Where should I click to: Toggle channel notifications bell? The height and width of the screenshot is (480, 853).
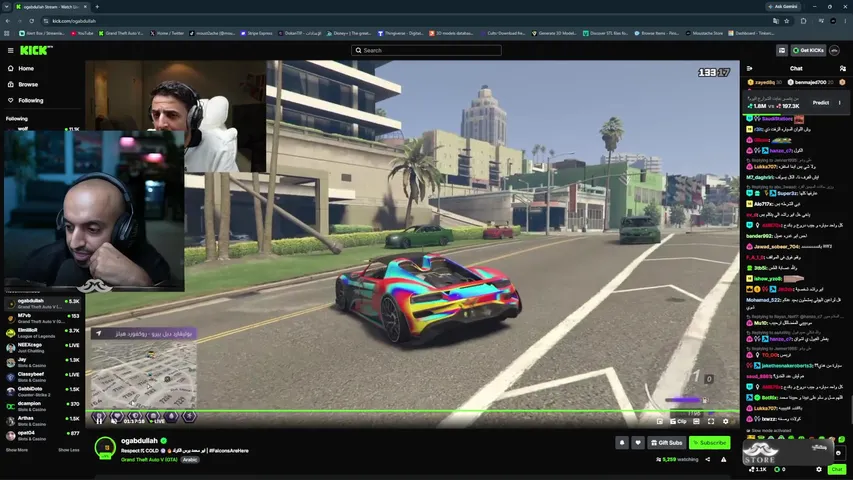pos(622,442)
